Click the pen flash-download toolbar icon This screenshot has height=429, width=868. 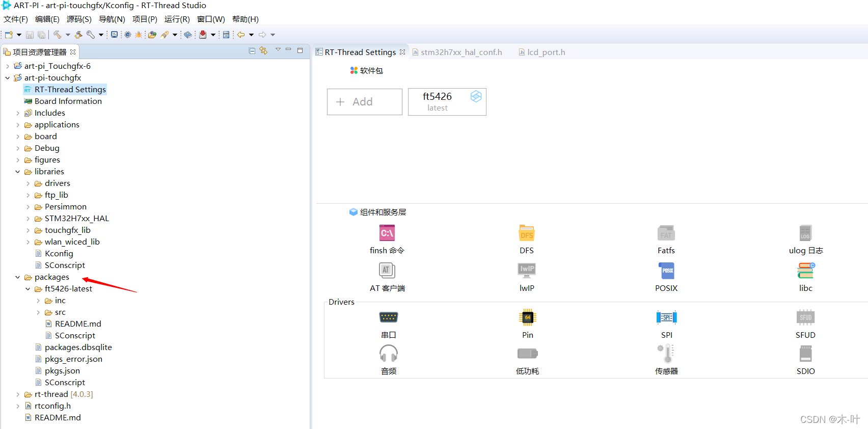pos(165,35)
